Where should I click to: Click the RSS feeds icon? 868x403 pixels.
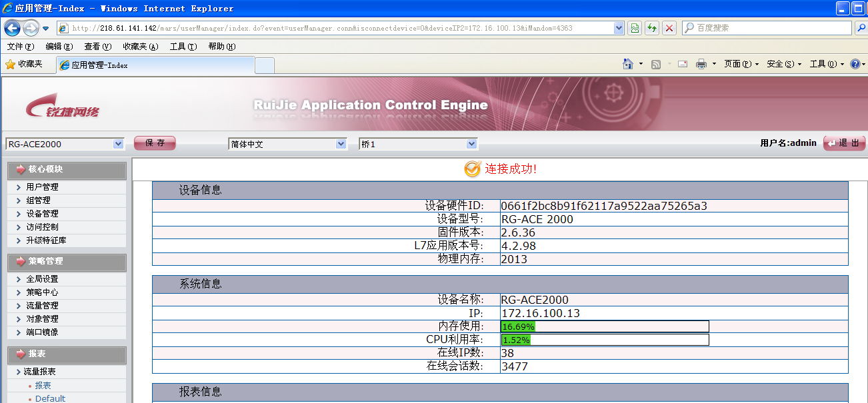(656, 64)
